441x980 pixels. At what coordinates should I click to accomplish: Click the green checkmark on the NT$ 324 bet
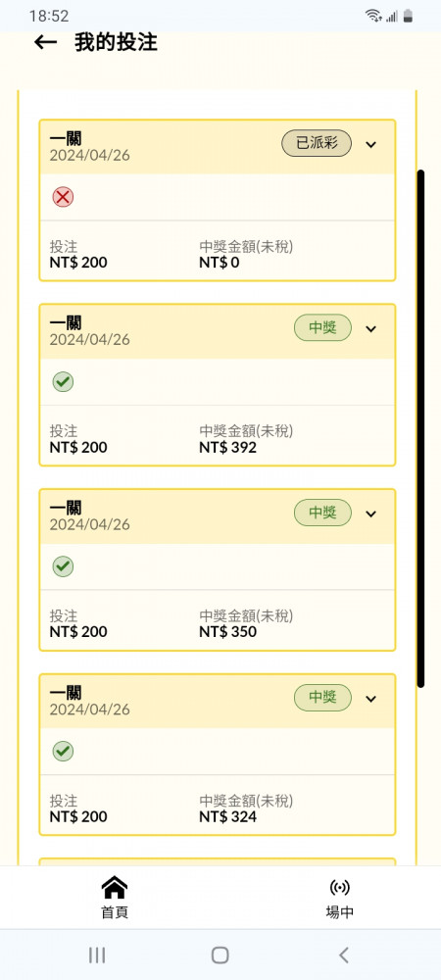pos(63,752)
